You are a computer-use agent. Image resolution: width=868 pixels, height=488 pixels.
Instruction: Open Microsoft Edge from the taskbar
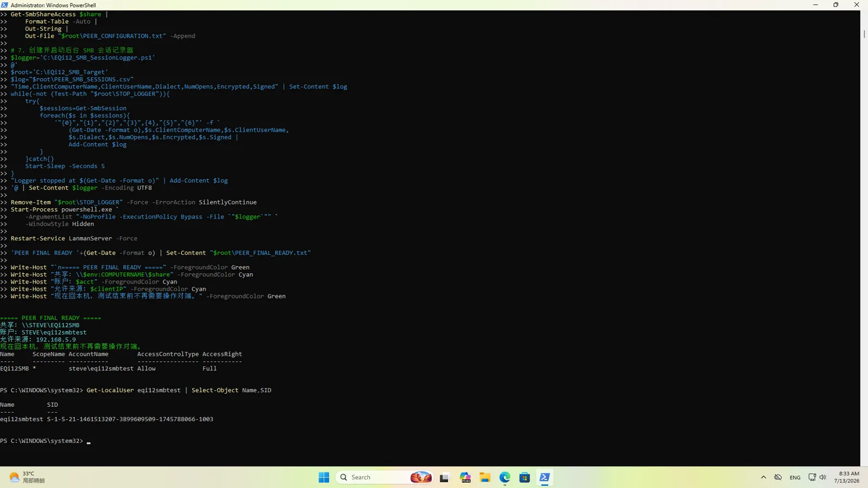pyautogui.click(x=505, y=477)
